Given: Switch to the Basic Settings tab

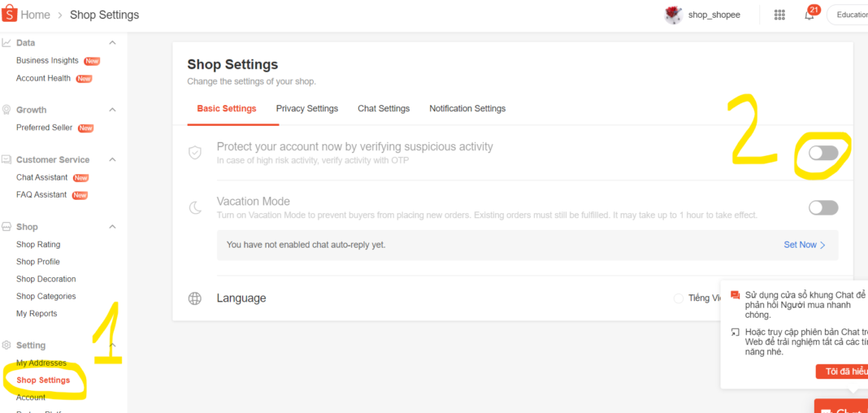Looking at the screenshot, I should point(227,108).
